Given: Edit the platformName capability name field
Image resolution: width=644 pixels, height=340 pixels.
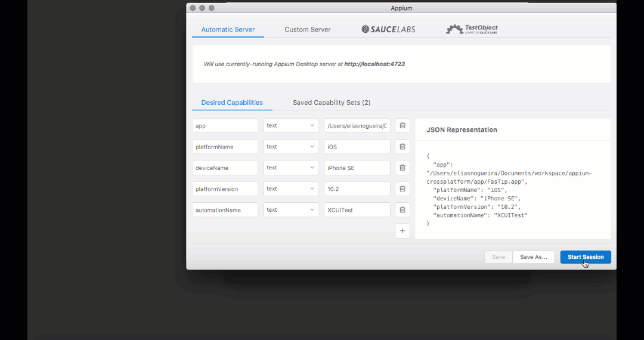Looking at the screenshot, I should pyautogui.click(x=225, y=147).
